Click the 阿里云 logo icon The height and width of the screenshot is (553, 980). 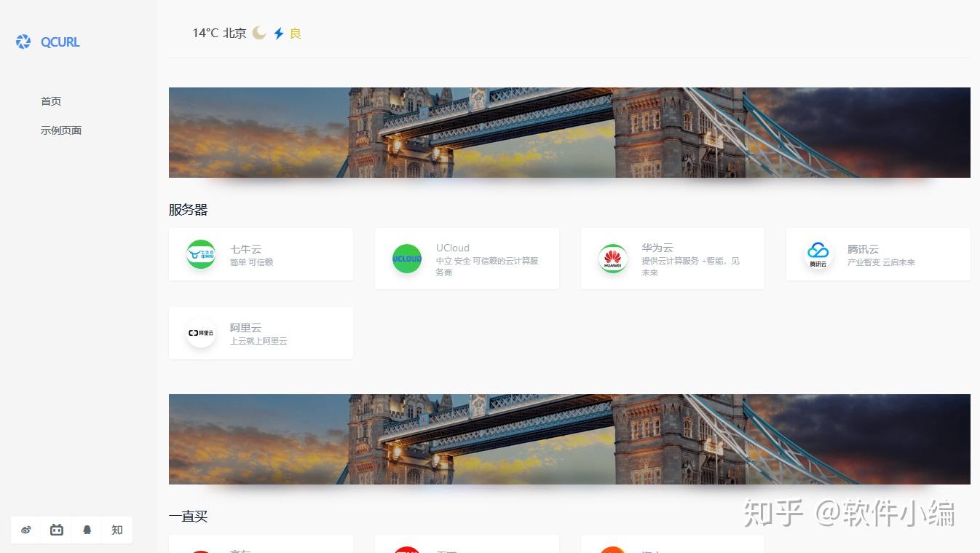click(201, 333)
